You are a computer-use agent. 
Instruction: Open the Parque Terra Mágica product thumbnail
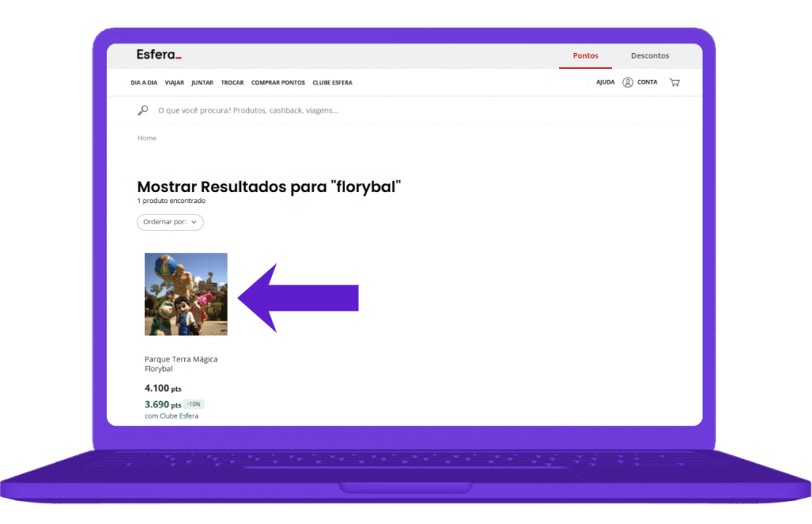click(186, 294)
